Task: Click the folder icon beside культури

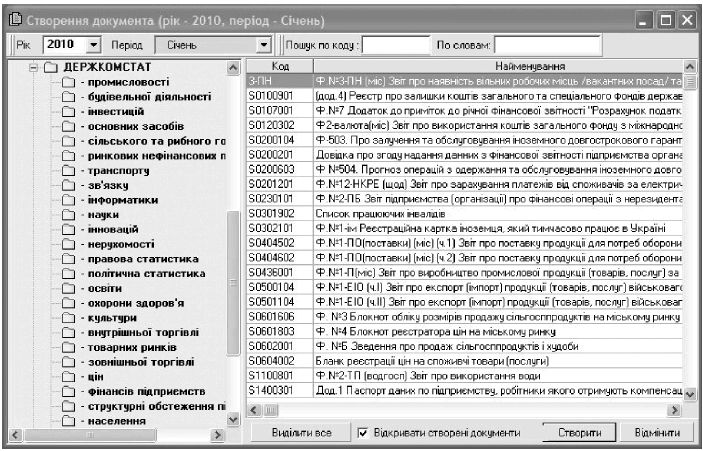Action: (68, 318)
